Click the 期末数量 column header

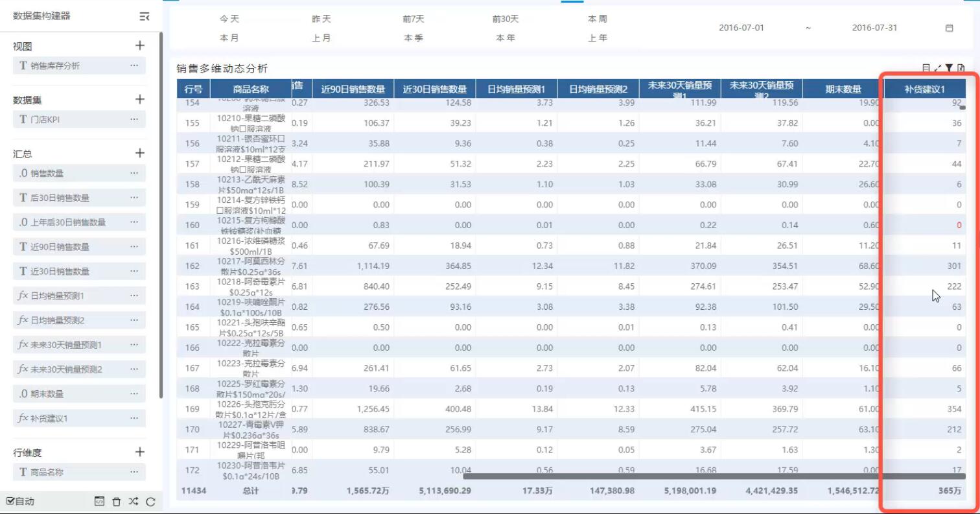pyautogui.click(x=843, y=89)
